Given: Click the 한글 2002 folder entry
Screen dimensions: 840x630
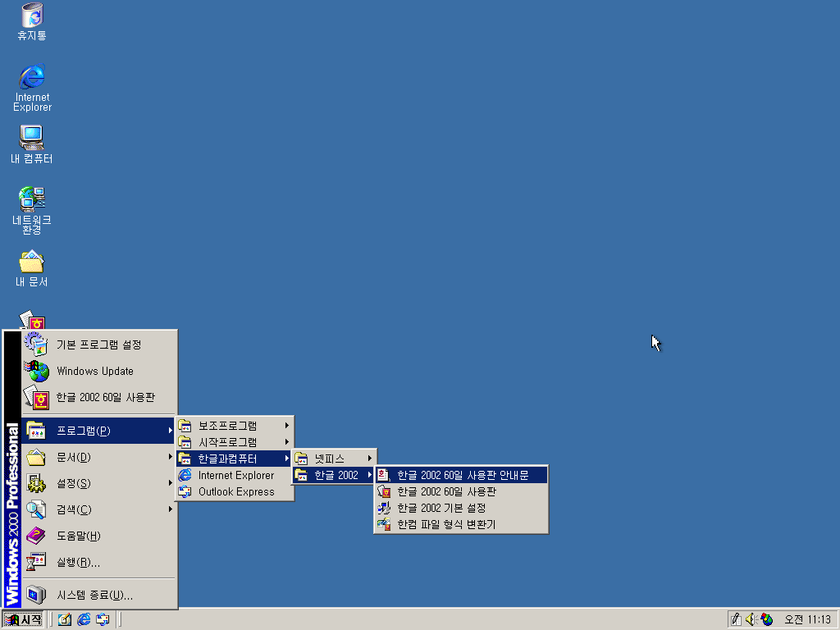Looking at the screenshot, I should [334, 475].
